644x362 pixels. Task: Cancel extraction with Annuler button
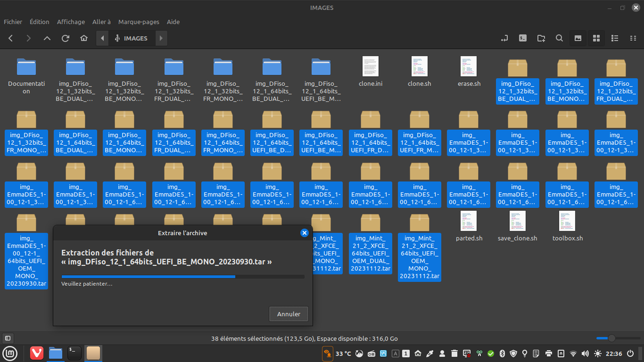point(289,314)
